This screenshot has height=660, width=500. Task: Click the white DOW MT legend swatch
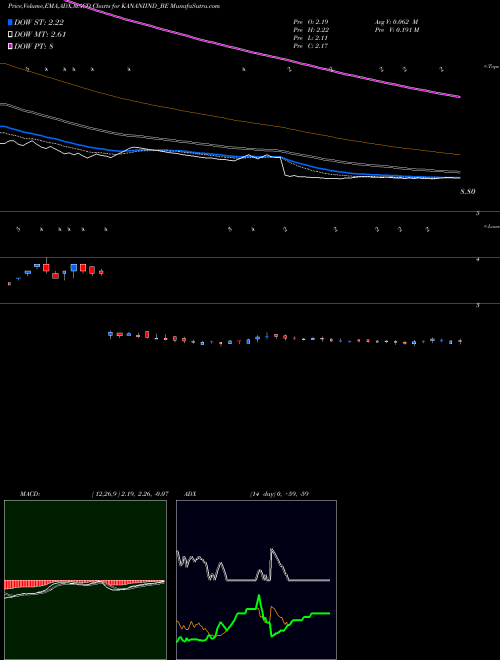[x=10, y=35]
